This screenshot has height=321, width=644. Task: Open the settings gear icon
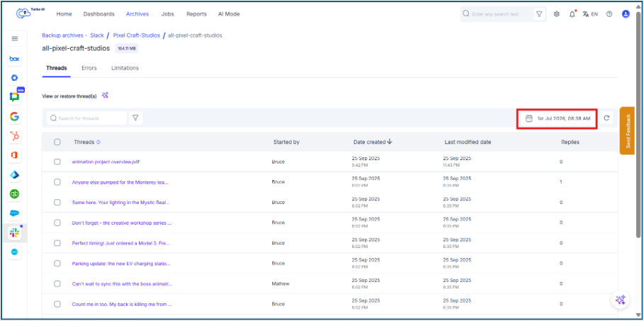(x=557, y=14)
